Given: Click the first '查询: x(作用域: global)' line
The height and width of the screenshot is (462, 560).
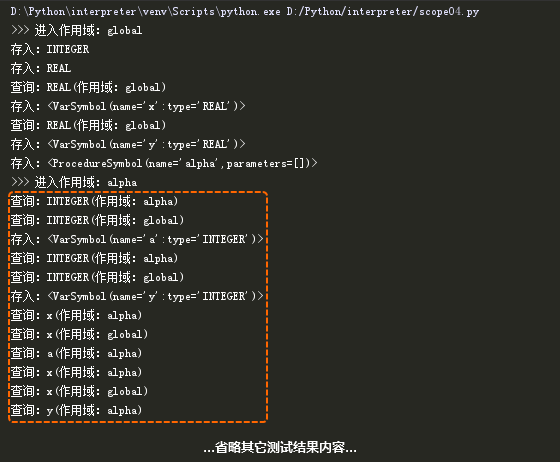Looking at the screenshot, I should click(79, 334).
